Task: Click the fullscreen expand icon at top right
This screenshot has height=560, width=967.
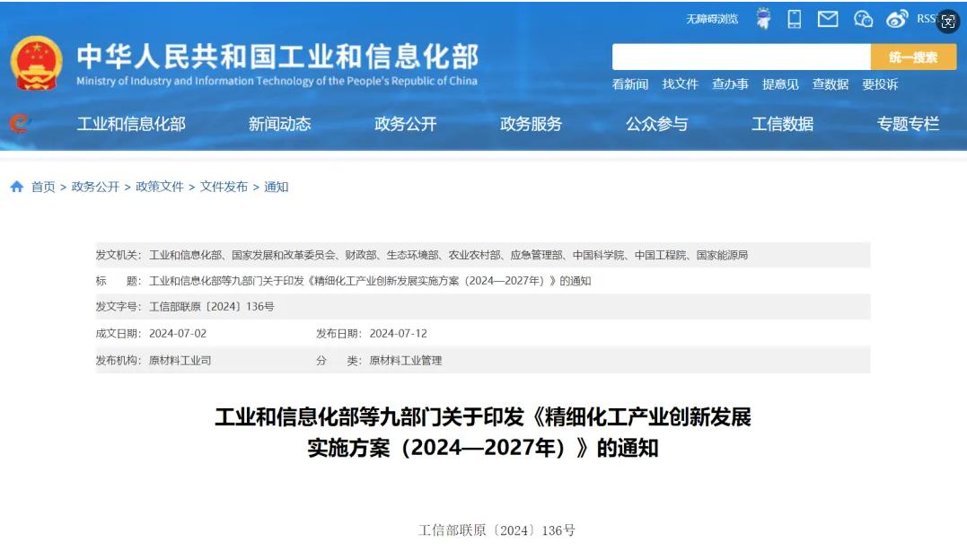Action: click(x=948, y=22)
